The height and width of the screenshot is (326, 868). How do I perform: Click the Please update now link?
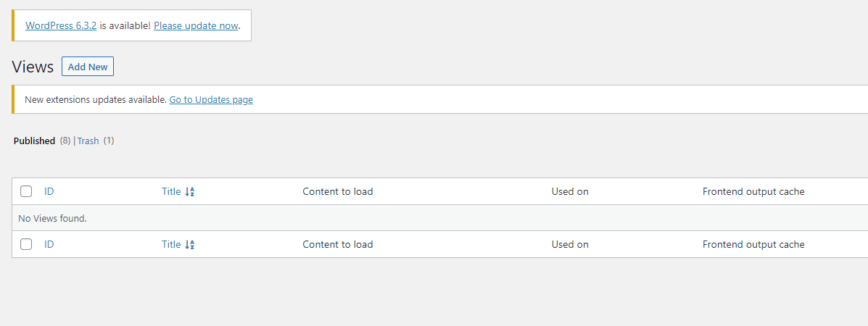[x=196, y=25]
